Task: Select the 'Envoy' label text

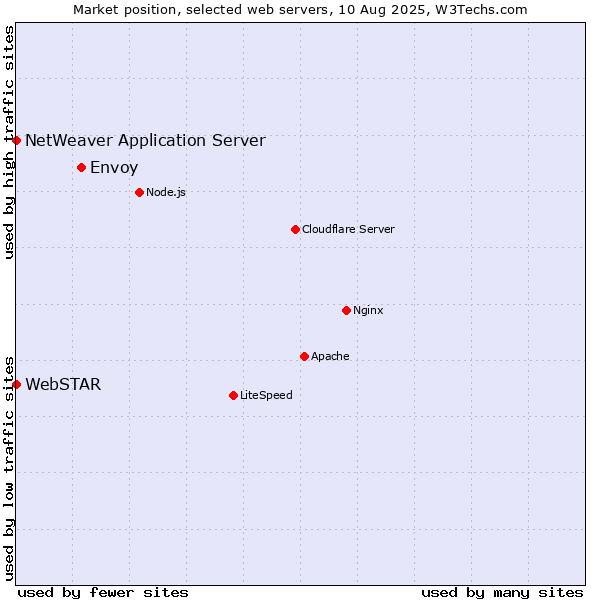Action: [114, 168]
